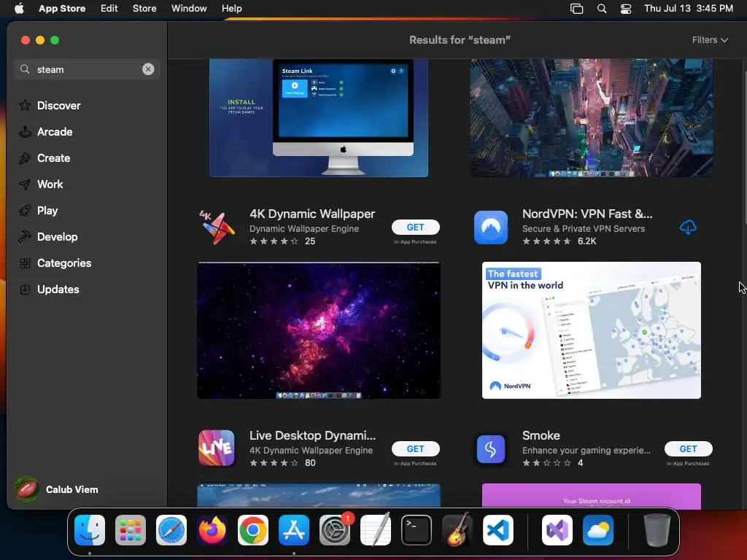Open Visual Studio from the Dock

557,530
